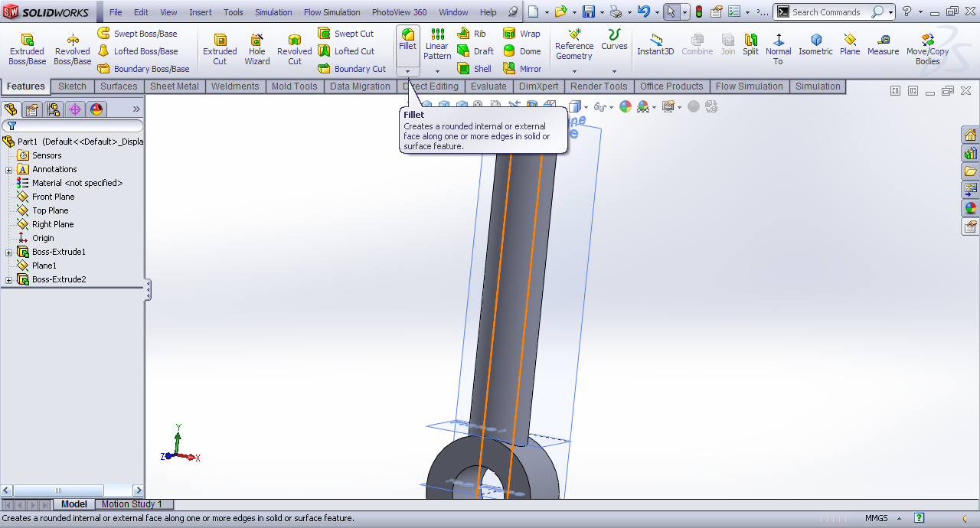Screen dimensions: 980x528
Task: Select the Mirror feature tool
Action: pyautogui.click(x=522, y=69)
